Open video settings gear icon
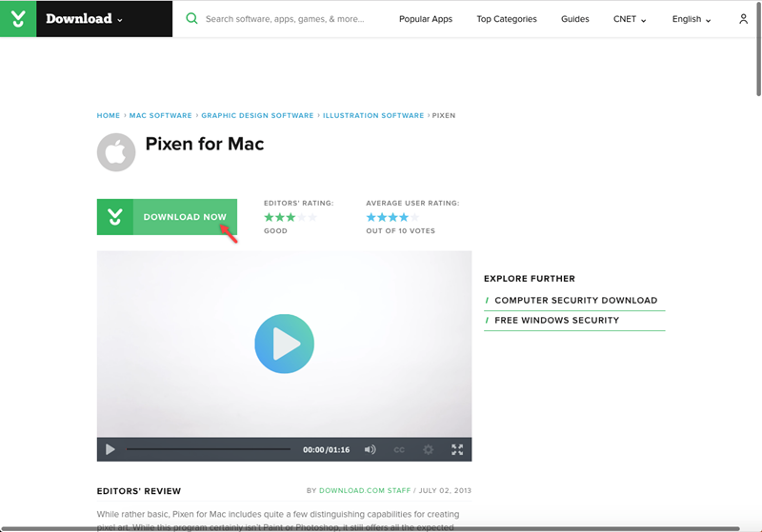This screenshot has height=532, width=762. pos(428,449)
